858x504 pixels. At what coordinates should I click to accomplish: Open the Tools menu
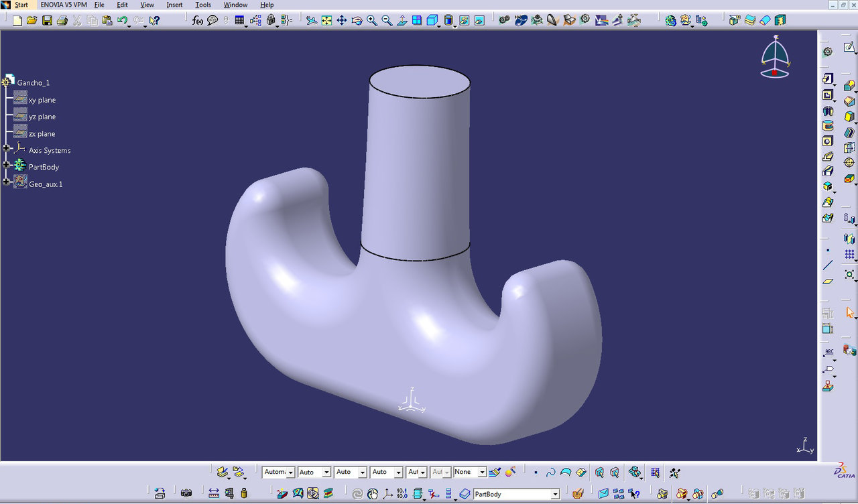203,5
